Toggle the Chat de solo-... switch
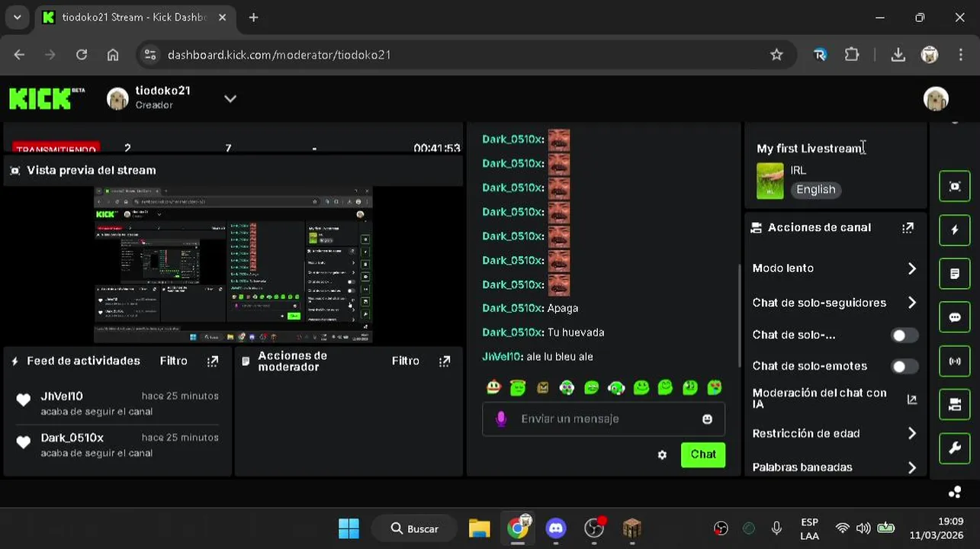Image resolution: width=980 pixels, height=549 pixels. tap(904, 335)
